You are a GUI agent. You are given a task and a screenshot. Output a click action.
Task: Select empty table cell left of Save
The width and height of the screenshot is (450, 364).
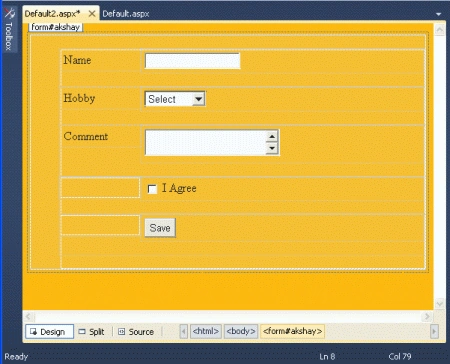pos(100,225)
